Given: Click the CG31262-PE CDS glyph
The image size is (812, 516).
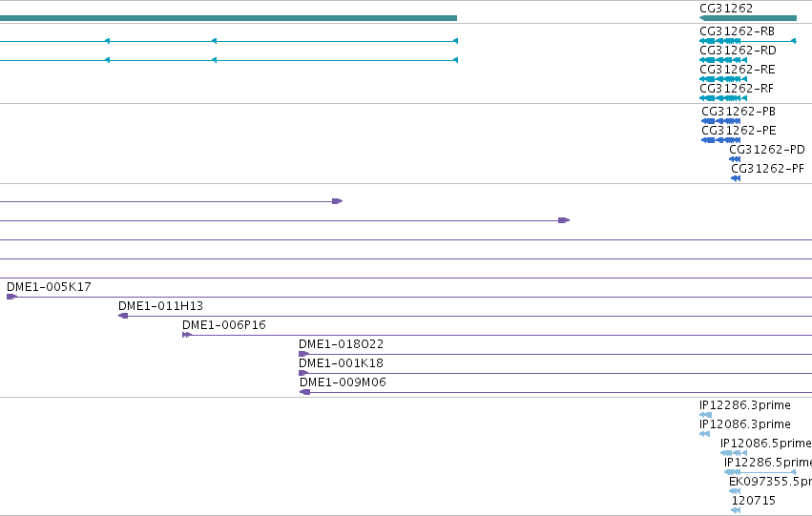Looking at the screenshot, I should (x=720, y=140).
